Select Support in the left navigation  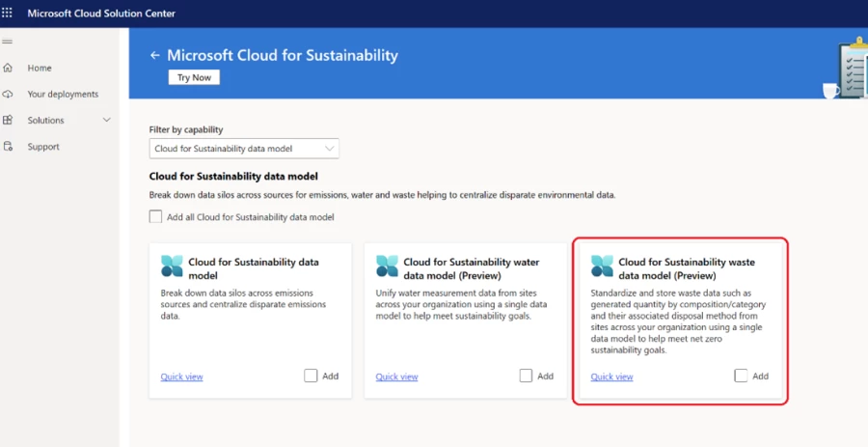pyautogui.click(x=43, y=147)
